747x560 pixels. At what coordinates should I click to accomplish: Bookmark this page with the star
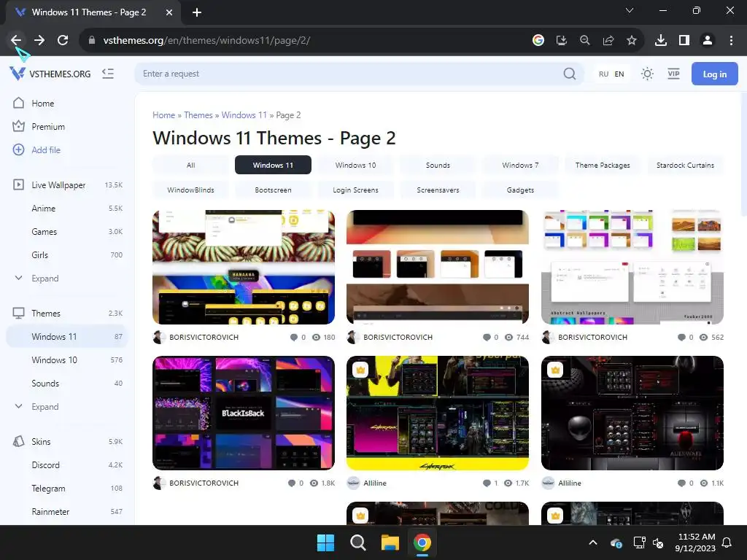tap(632, 41)
